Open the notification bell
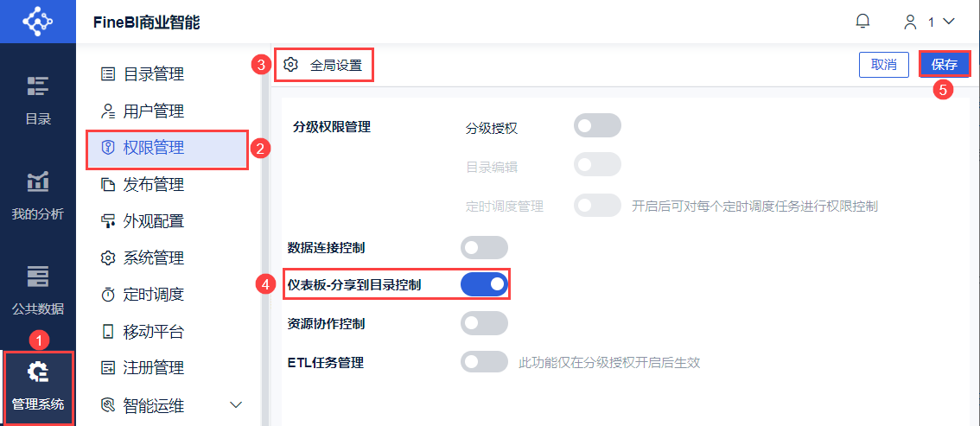 (862, 21)
